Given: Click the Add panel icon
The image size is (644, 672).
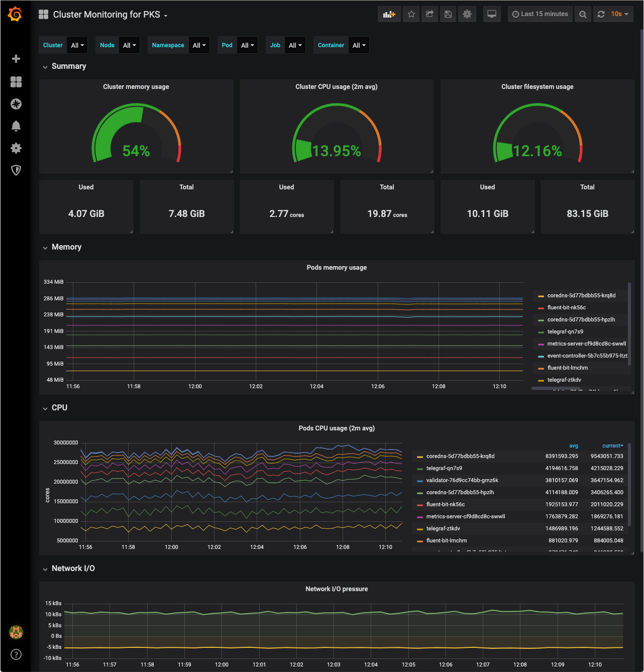Looking at the screenshot, I should click(389, 15).
